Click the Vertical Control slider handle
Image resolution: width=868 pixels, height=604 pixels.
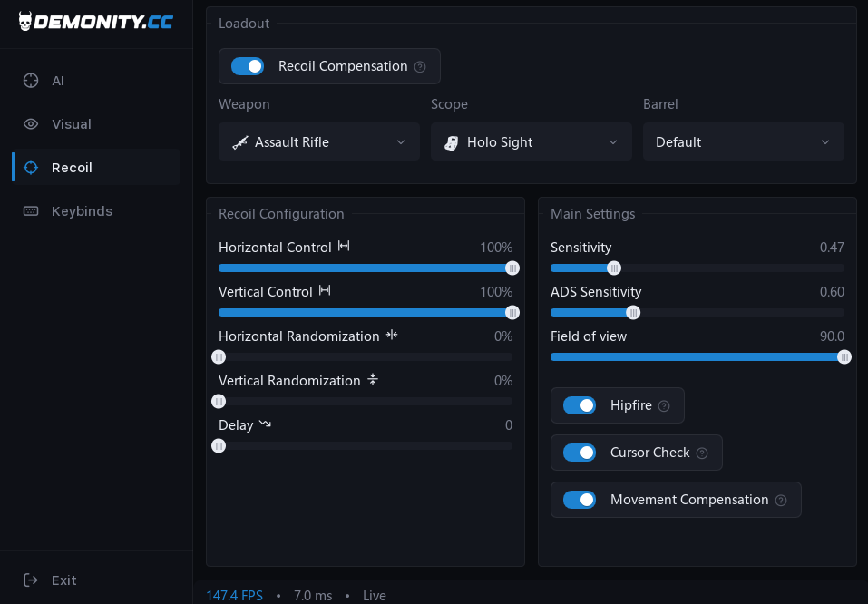pos(512,312)
